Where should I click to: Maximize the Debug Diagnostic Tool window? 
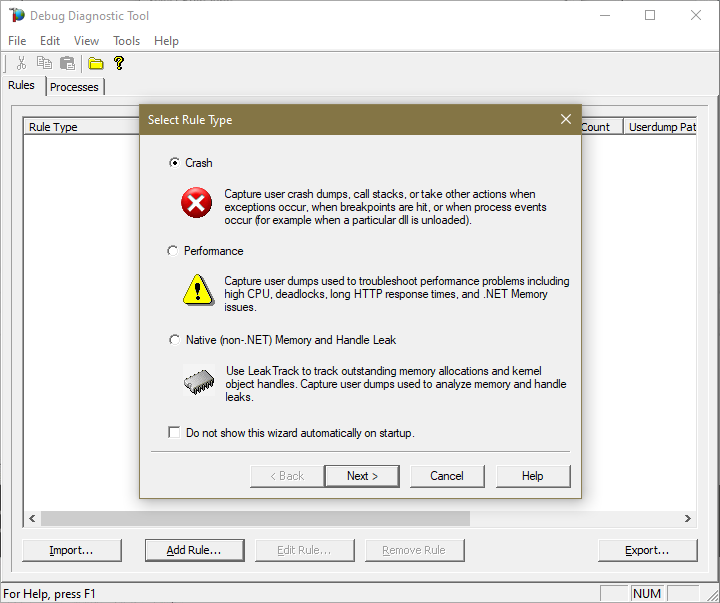pos(650,15)
